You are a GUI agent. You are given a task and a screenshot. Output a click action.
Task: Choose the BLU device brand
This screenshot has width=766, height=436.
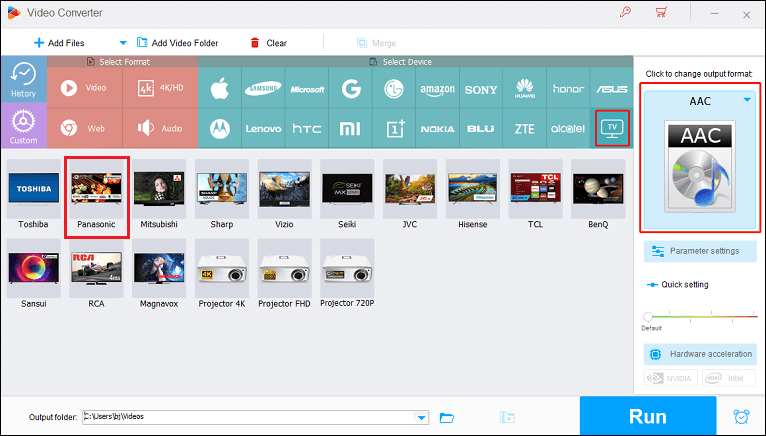481,129
